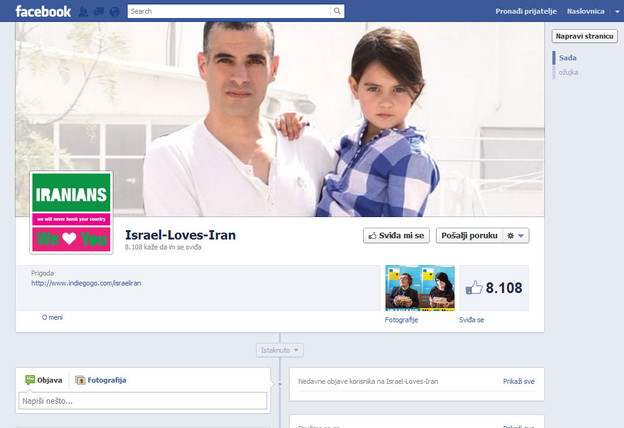
Task: Click the search magnifier icon
Action: tap(337, 12)
